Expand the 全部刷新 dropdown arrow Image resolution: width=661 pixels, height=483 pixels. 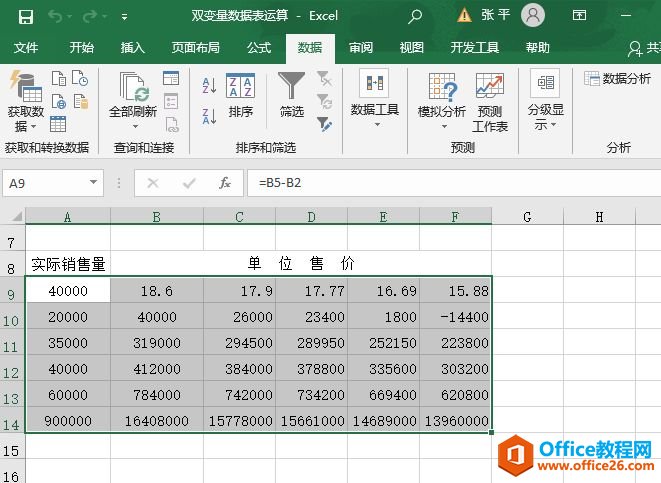click(135, 126)
